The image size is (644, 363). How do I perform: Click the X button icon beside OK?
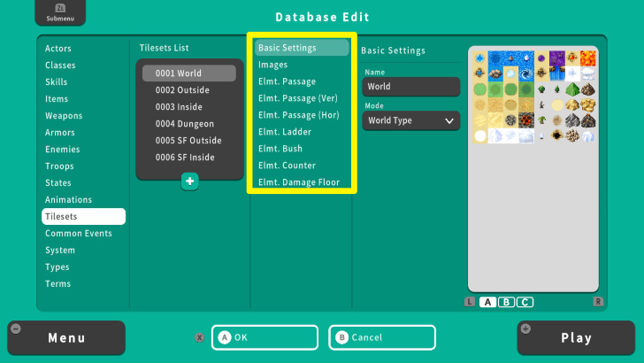click(200, 337)
